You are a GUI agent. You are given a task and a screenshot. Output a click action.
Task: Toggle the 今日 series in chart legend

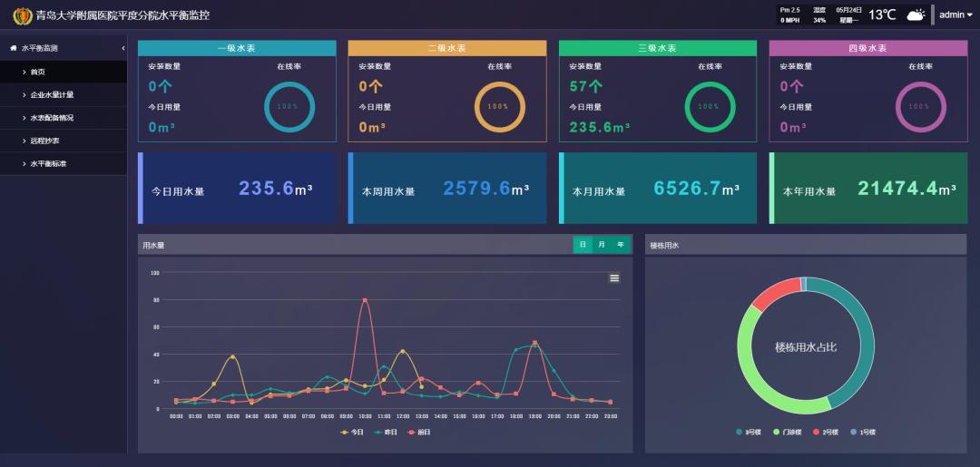[352, 432]
